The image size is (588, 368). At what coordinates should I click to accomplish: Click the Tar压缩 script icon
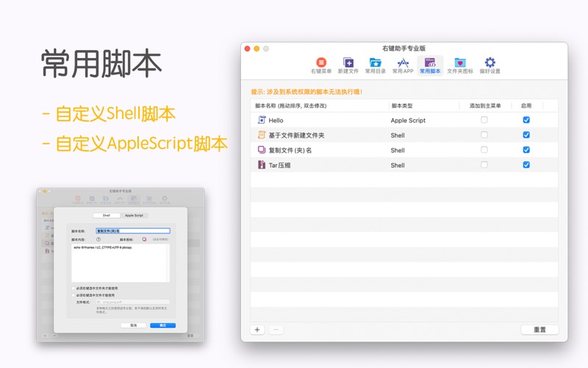coord(262,165)
